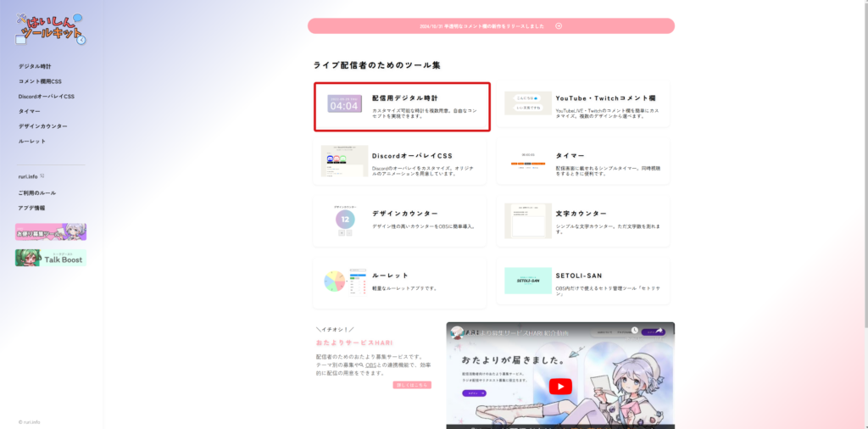Screen dimensions: 868x429
Task: Click the お便り募集ツール banner image
Action: 50,232
